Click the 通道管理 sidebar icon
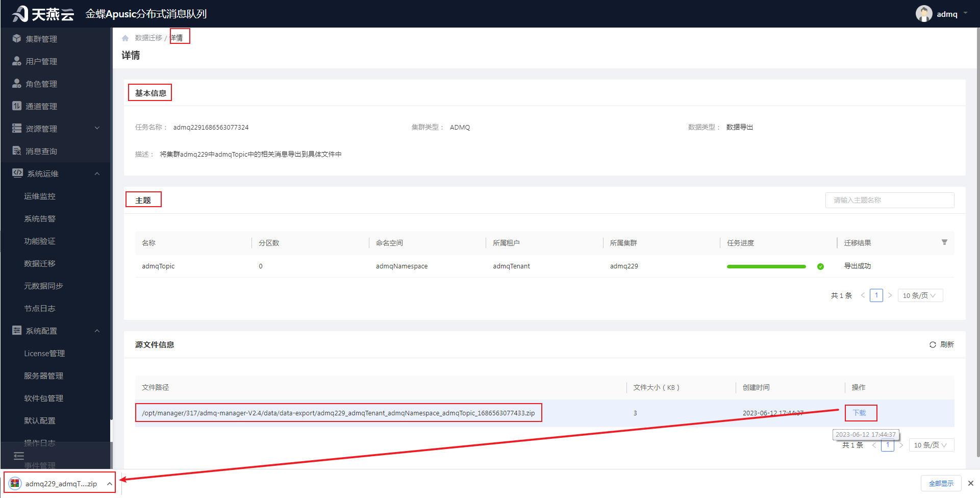The height and width of the screenshot is (498, 980). click(x=17, y=106)
